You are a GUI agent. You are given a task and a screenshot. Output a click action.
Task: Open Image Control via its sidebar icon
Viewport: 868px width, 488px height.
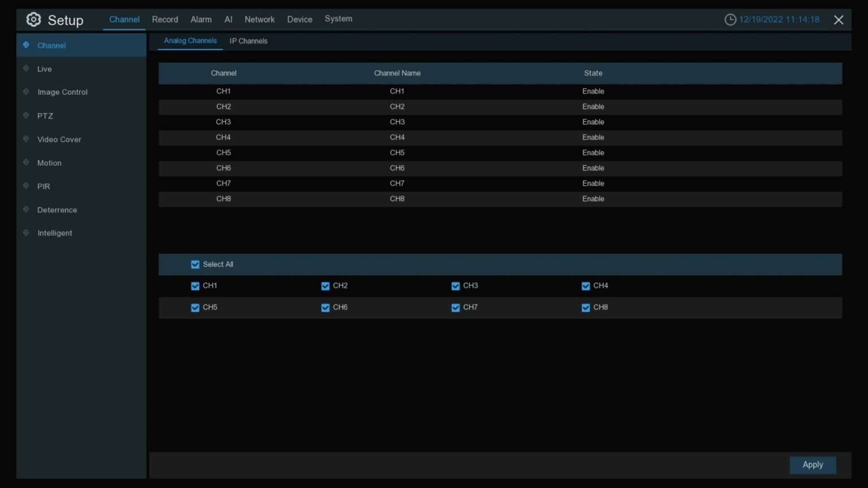pyautogui.click(x=26, y=92)
